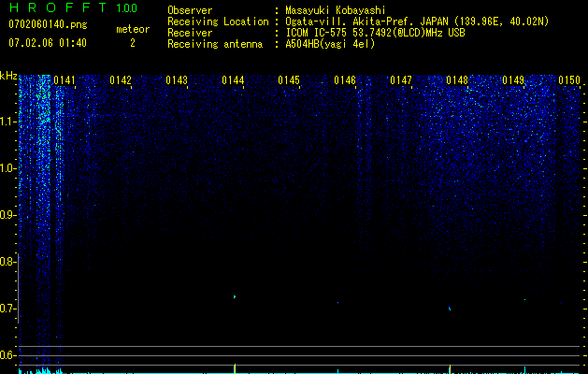
Task: Click the 0145 time marker
Action: pos(289,80)
